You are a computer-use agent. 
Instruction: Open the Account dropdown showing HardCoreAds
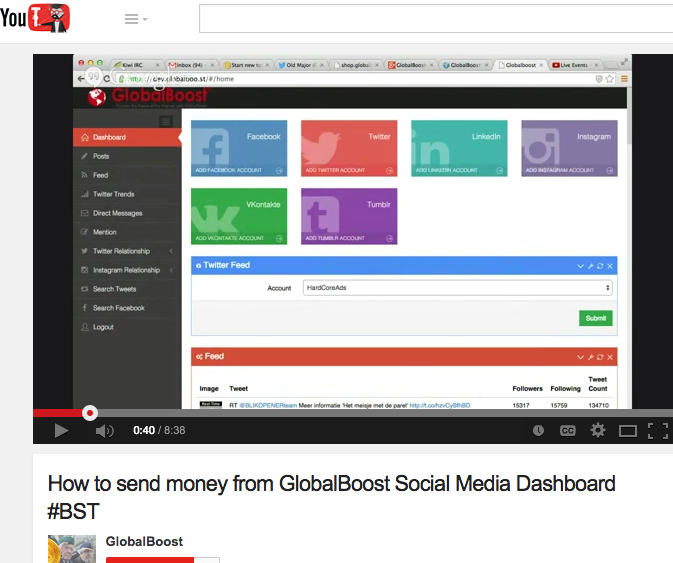[x=458, y=288]
